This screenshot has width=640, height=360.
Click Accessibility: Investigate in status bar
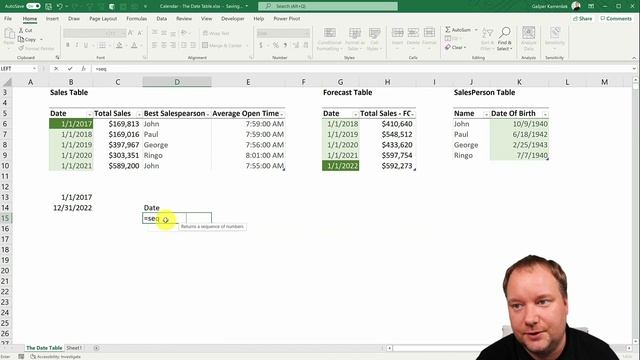tap(56, 356)
